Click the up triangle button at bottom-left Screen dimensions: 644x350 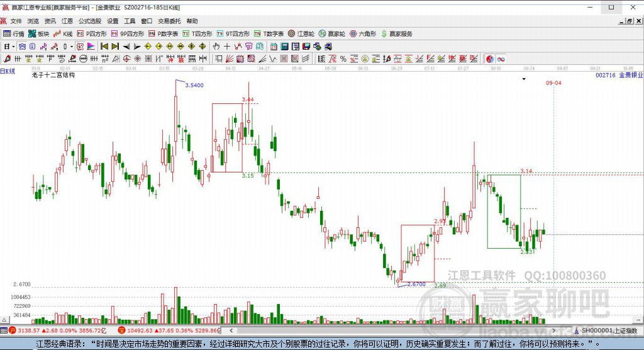4,320
